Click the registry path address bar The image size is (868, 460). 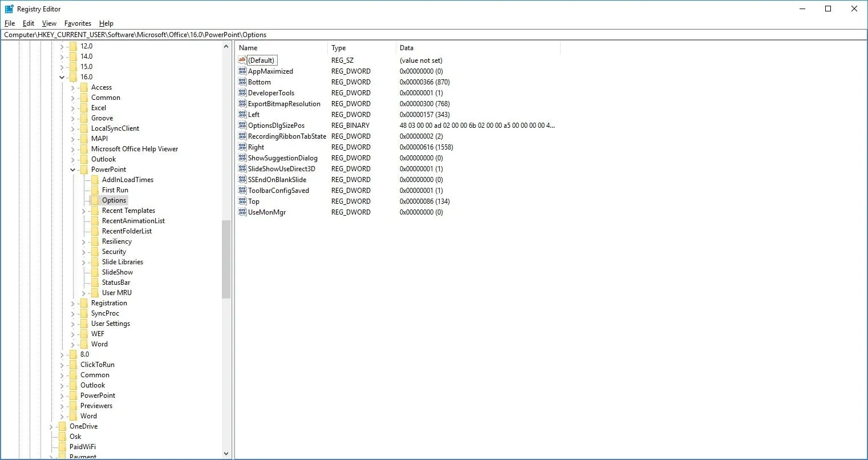433,35
